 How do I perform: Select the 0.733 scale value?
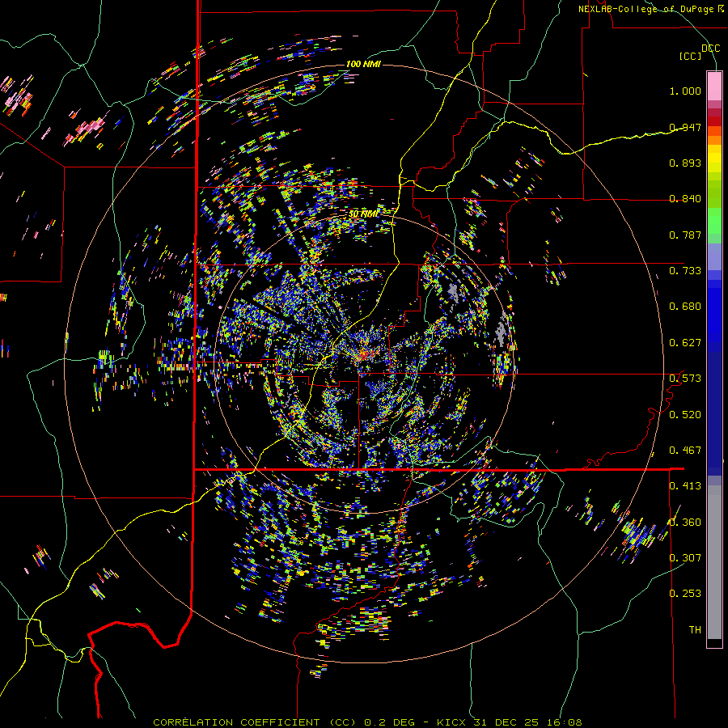tap(685, 271)
